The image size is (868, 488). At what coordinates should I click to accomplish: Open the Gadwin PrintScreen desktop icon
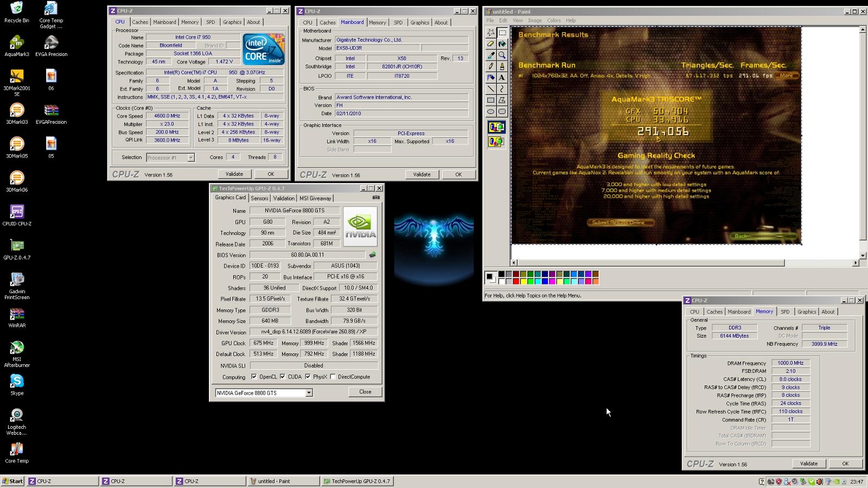(x=17, y=286)
